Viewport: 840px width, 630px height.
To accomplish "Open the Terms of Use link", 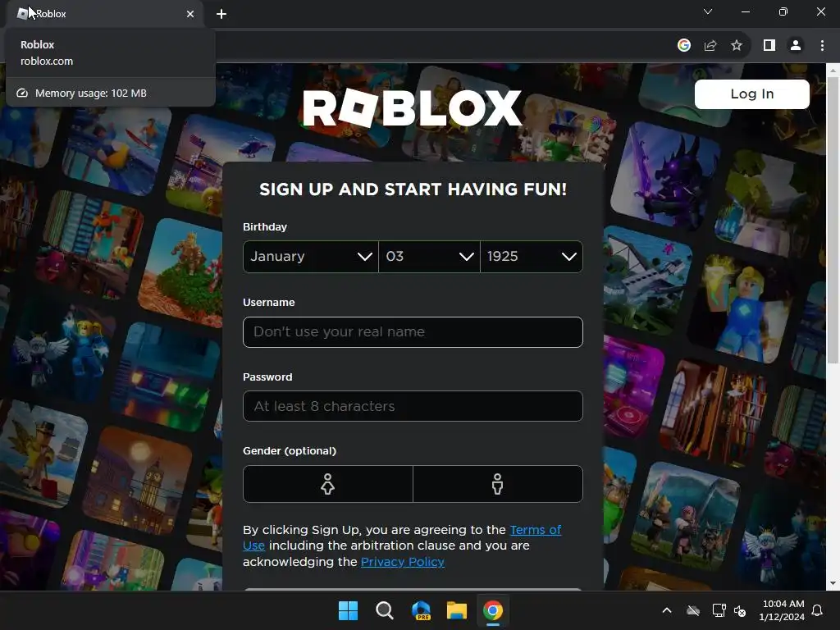I will (x=535, y=530).
